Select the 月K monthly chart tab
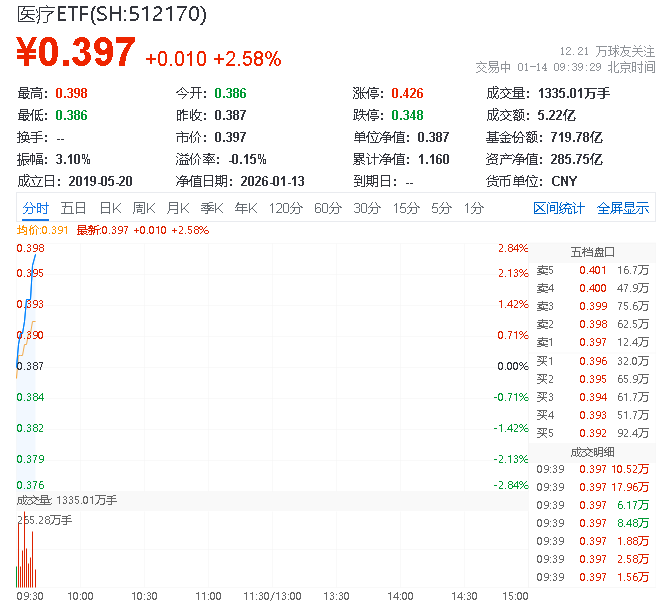The width and height of the screenshot is (656, 615). 178,208
